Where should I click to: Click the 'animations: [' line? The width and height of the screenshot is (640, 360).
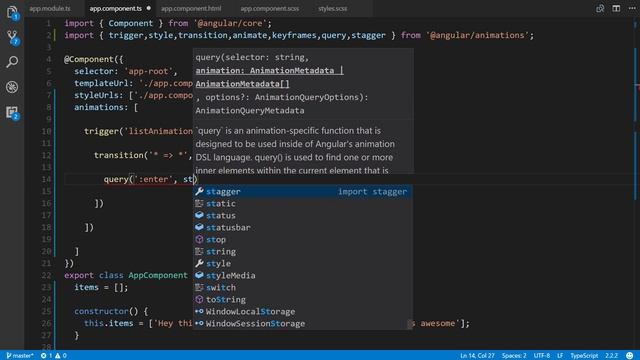106,107
